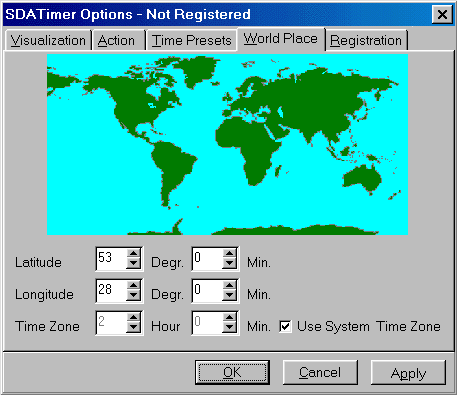457x395 pixels.
Task: Increase Longitude degrees with up arrow
Action: [133, 285]
